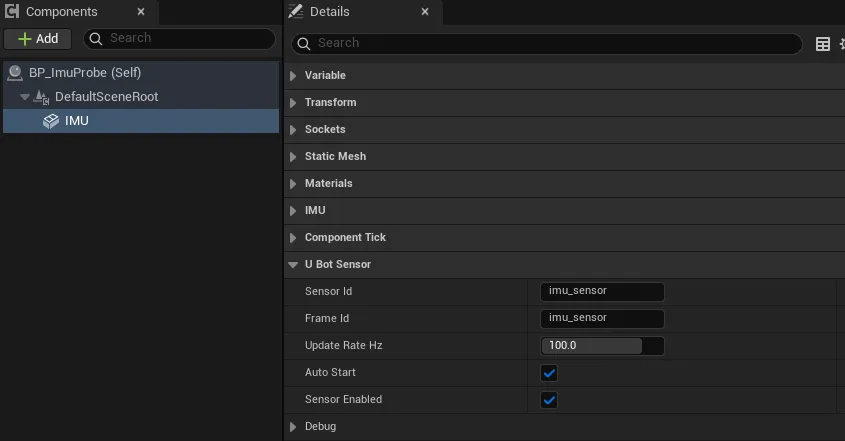
Task: Select the IMU component row
Action: pos(141,121)
